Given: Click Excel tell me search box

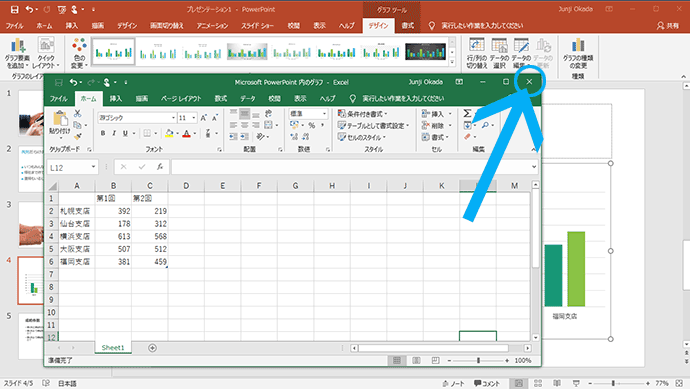Looking at the screenshot, I should (x=403, y=99).
